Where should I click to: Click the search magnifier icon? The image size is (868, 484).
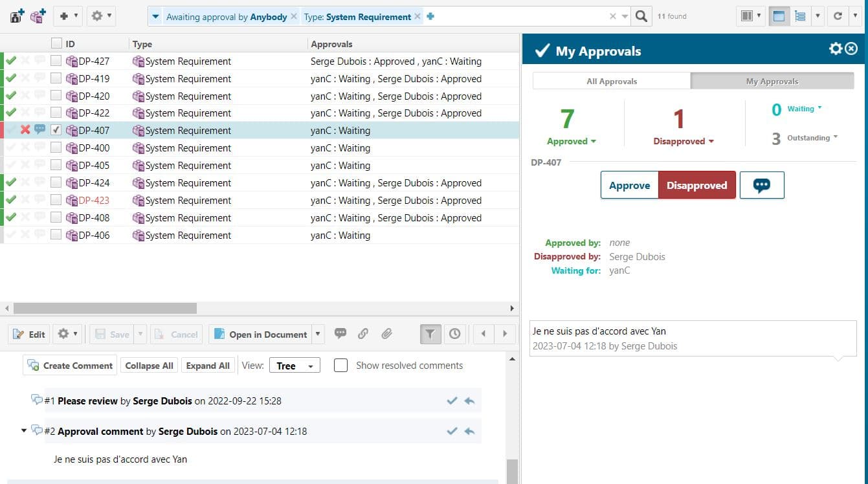[641, 16]
